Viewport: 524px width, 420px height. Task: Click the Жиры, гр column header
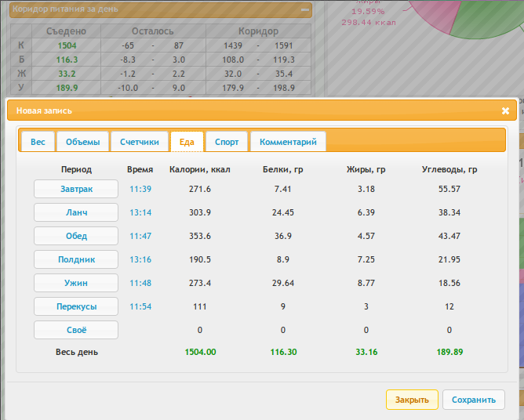366,169
